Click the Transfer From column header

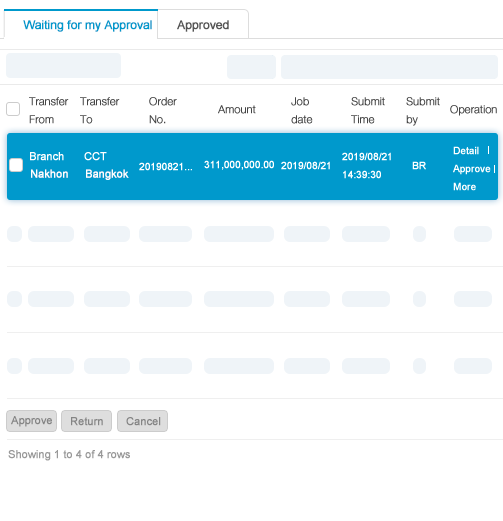click(48, 110)
